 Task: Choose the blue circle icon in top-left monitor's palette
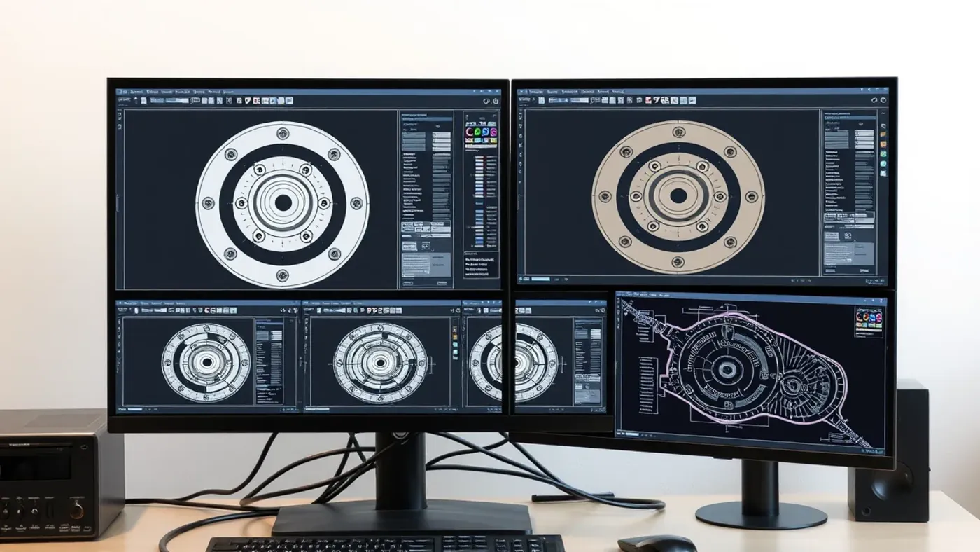(x=486, y=132)
